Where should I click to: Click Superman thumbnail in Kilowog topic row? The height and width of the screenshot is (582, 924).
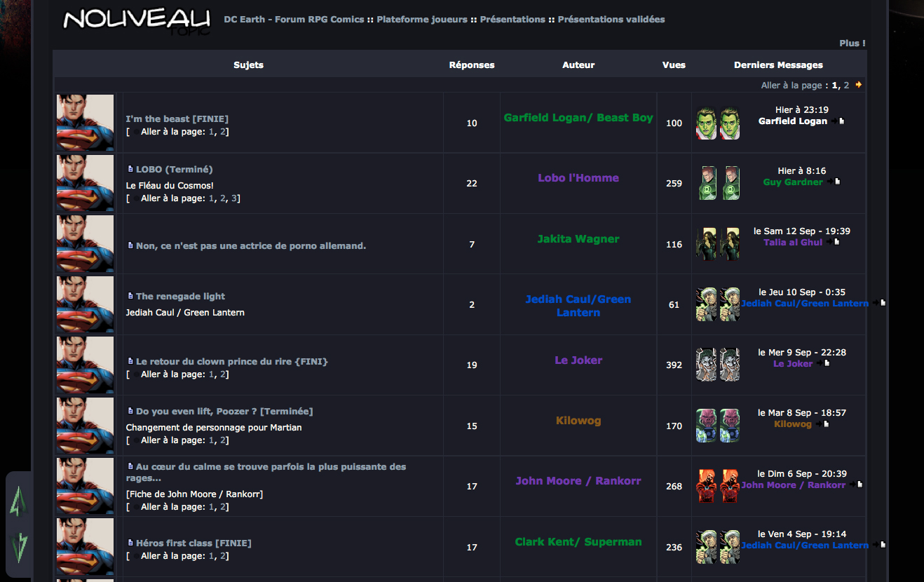coord(85,426)
